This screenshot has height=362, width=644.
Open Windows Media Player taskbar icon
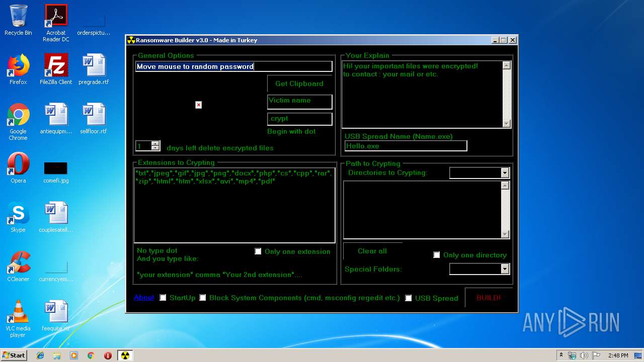(74, 355)
